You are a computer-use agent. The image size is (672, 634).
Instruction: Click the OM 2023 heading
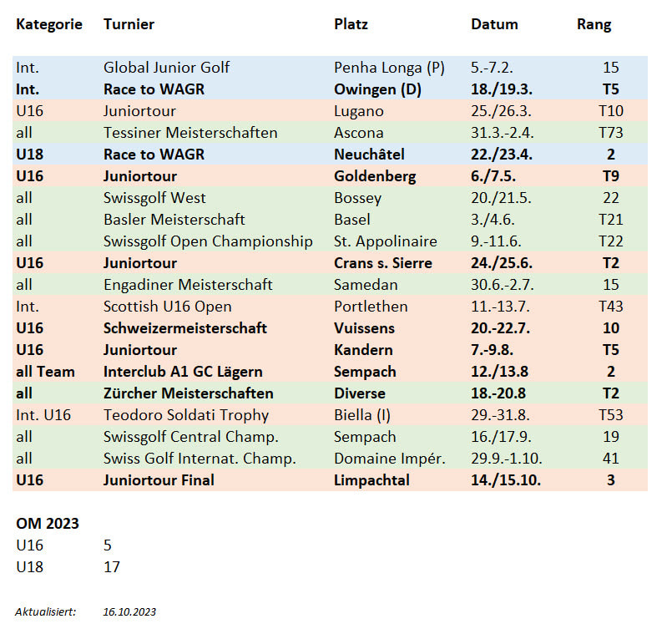pyautogui.click(x=47, y=524)
